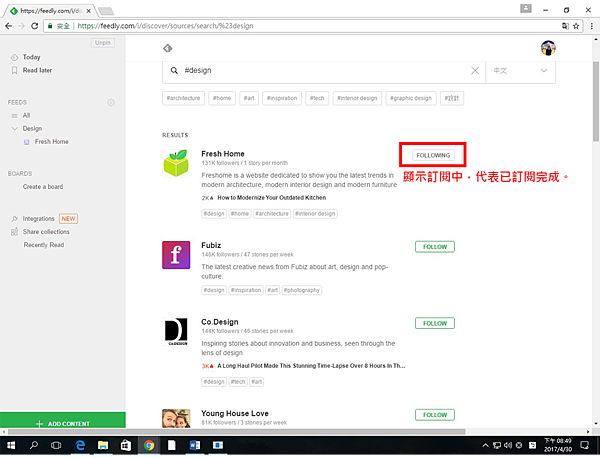Open the Fresh Home feed in the sidebar

coord(52,142)
